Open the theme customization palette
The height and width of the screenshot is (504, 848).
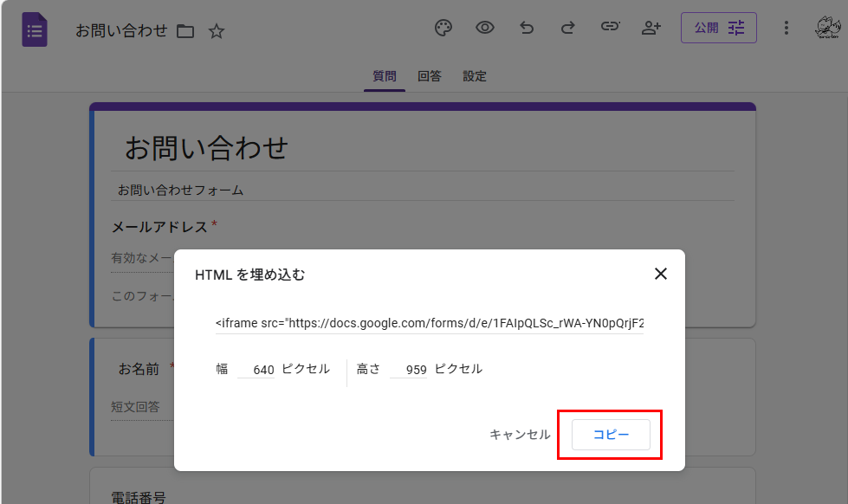[x=443, y=27]
